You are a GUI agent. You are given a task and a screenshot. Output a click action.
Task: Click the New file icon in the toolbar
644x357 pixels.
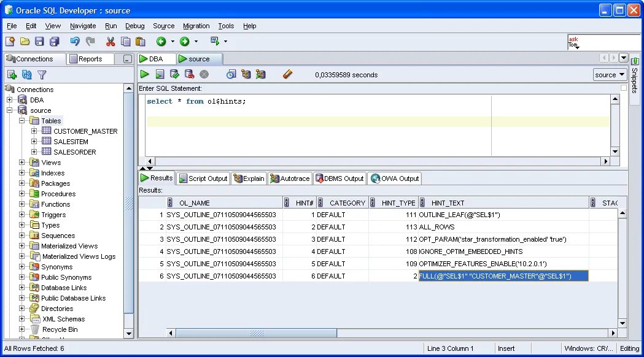pyautogui.click(x=10, y=41)
